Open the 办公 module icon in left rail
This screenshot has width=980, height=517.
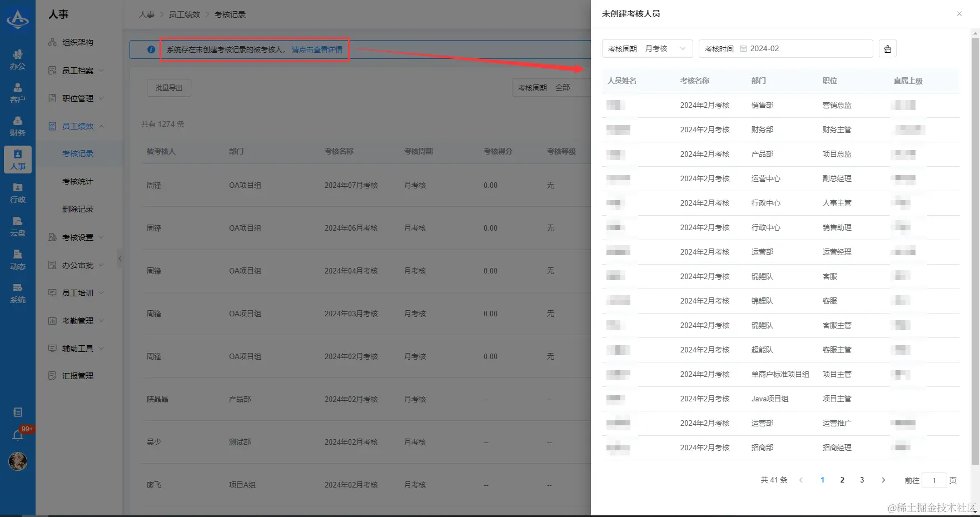[18, 59]
